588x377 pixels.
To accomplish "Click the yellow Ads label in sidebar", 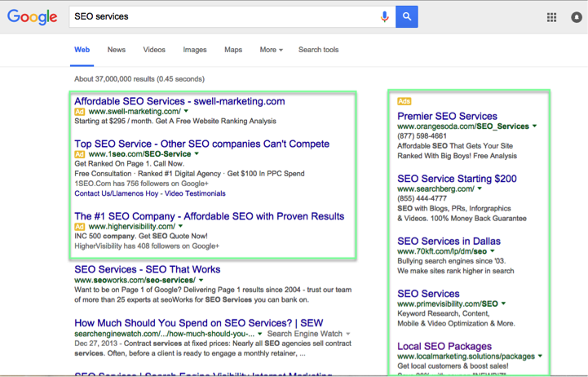I will coord(405,101).
